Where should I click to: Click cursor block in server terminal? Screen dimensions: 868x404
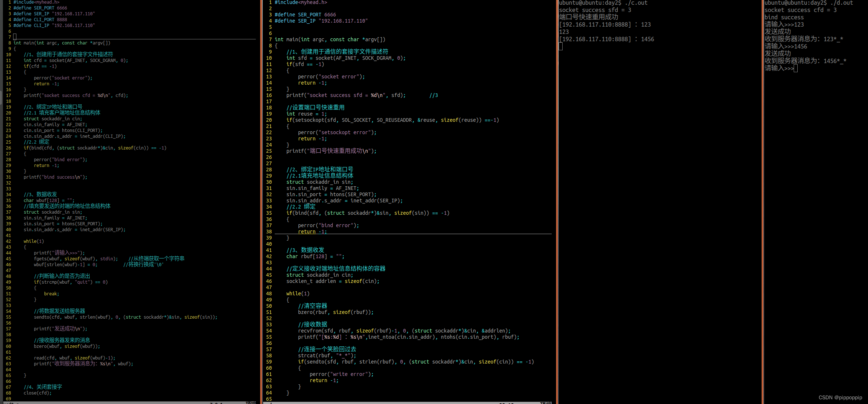point(561,46)
